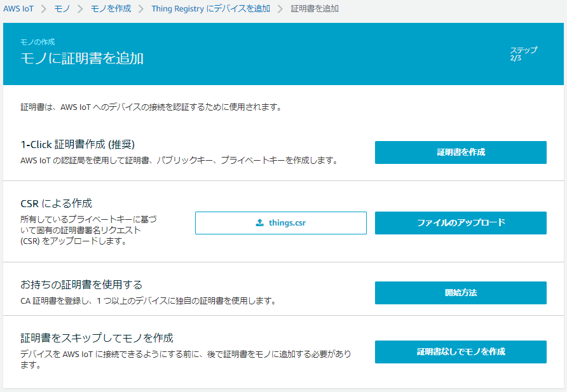This screenshot has width=567, height=392.
Task: Open Thing Registry にデバイスを追加 breadcrumb
Action: coord(210,9)
